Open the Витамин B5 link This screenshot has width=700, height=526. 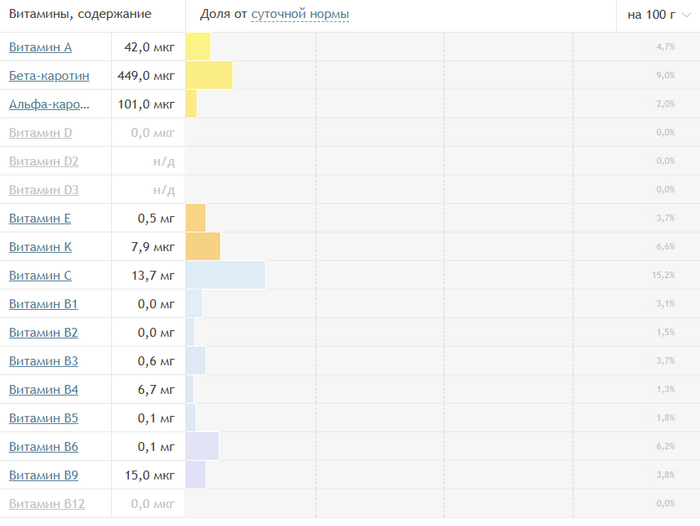pos(43,418)
